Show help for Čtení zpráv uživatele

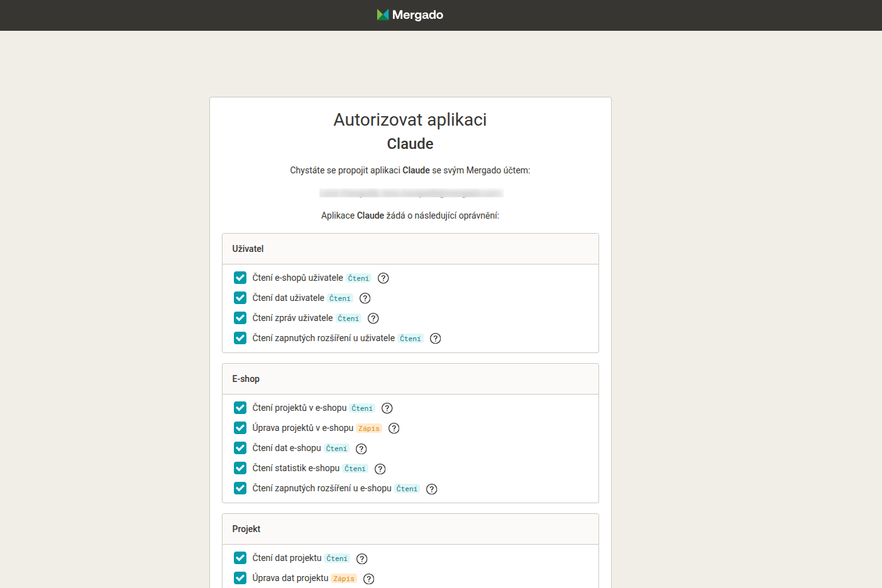[373, 318]
